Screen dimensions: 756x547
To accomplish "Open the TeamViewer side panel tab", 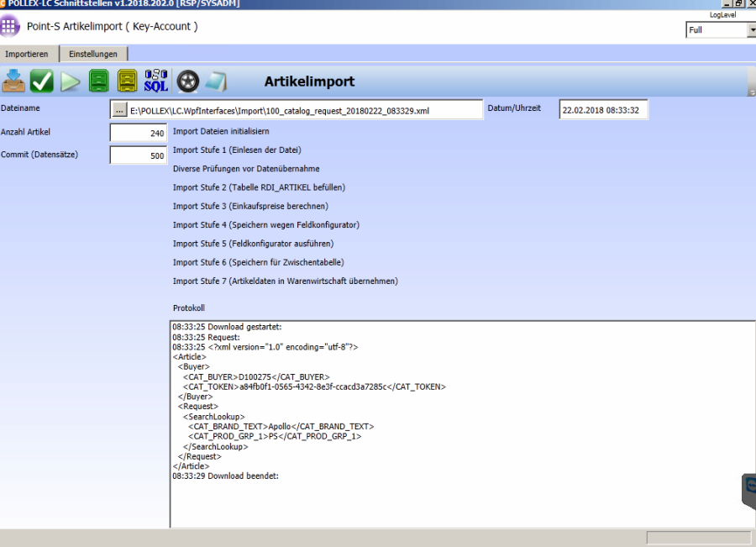I will pos(748,492).
